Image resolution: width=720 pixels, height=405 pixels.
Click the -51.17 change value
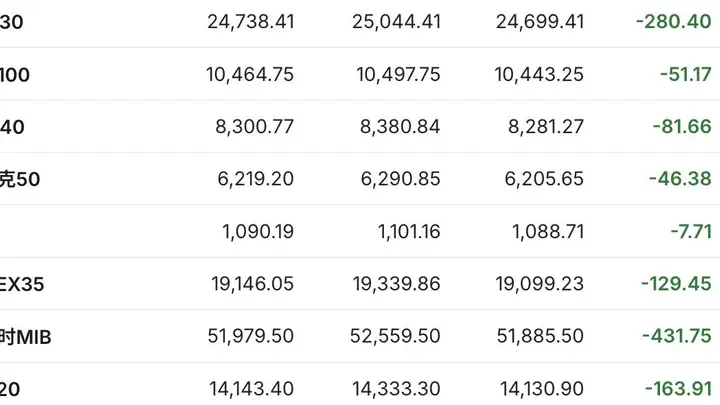coord(686,74)
